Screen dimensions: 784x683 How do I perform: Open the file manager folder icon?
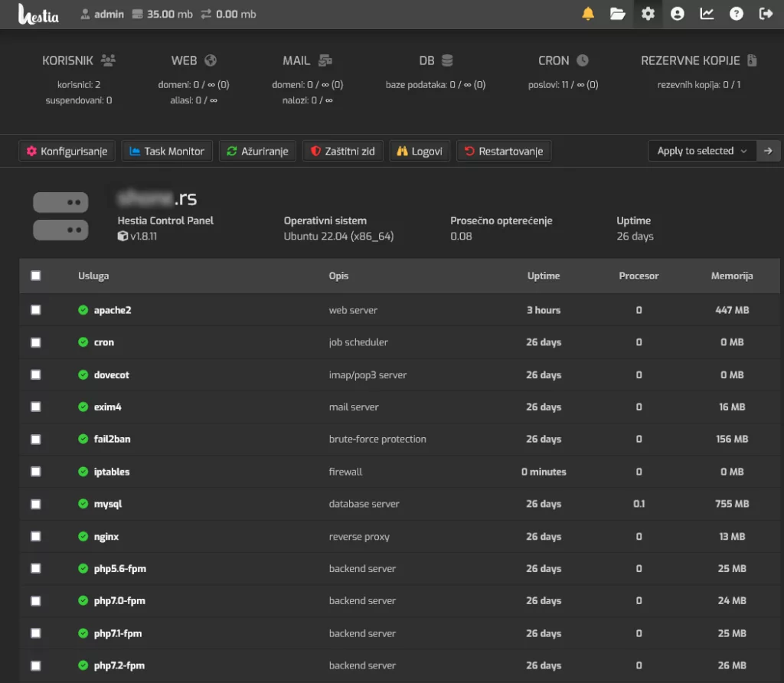pyautogui.click(x=618, y=14)
